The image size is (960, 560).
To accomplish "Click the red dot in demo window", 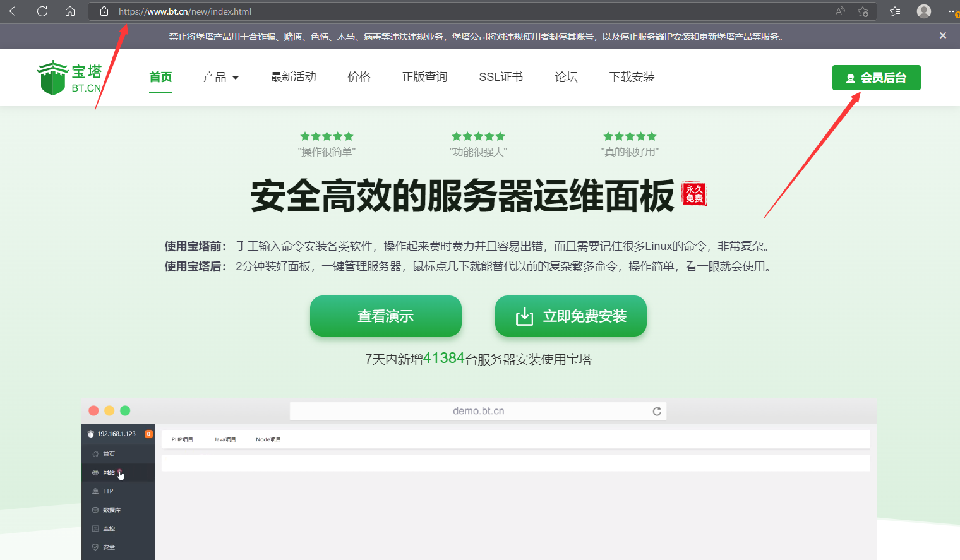I will pyautogui.click(x=93, y=410).
